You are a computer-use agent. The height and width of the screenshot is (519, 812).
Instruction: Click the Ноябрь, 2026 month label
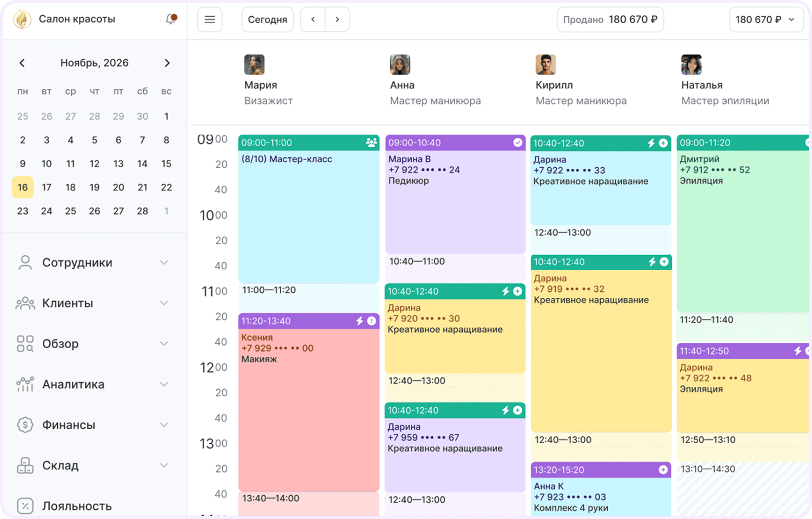95,63
